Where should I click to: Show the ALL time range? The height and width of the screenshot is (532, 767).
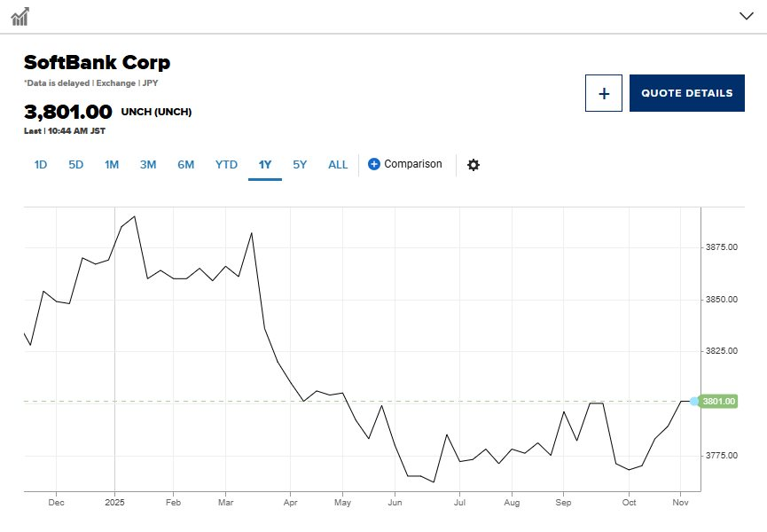338,164
